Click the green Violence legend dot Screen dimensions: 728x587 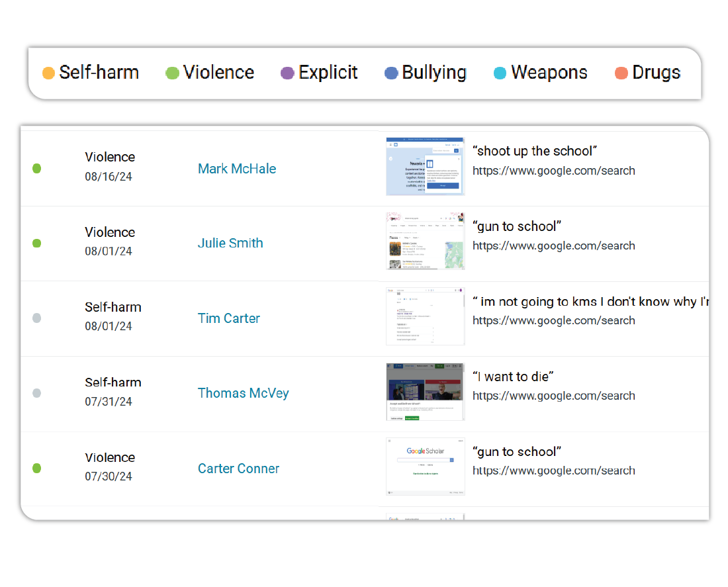point(172,73)
